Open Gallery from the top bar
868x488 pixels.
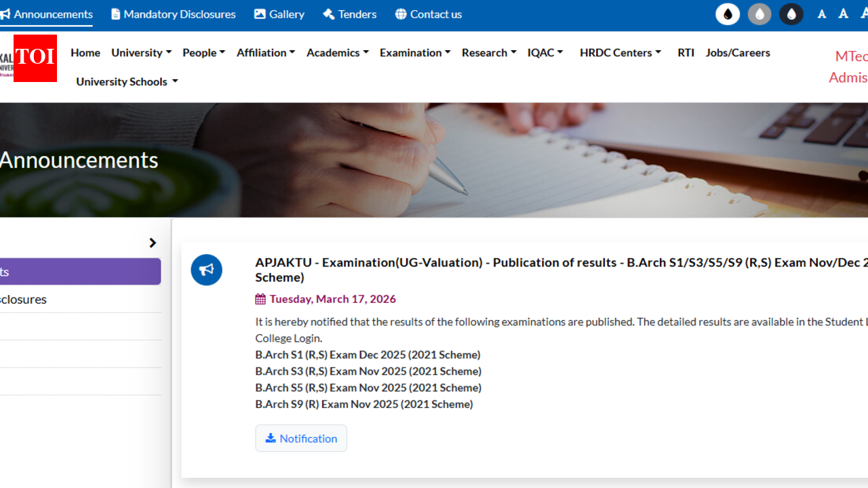pos(279,14)
